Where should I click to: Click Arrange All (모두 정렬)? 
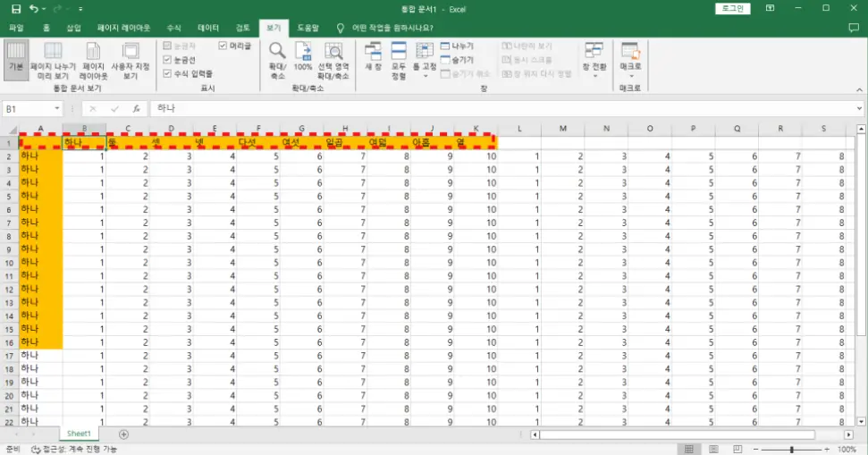coord(399,61)
